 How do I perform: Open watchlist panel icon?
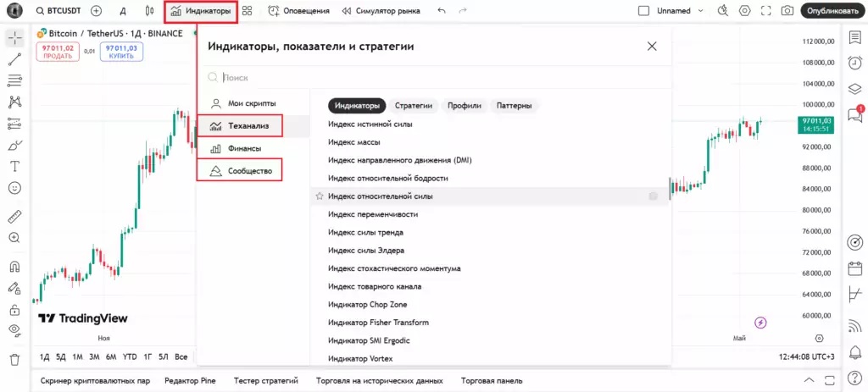pyautogui.click(x=855, y=37)
